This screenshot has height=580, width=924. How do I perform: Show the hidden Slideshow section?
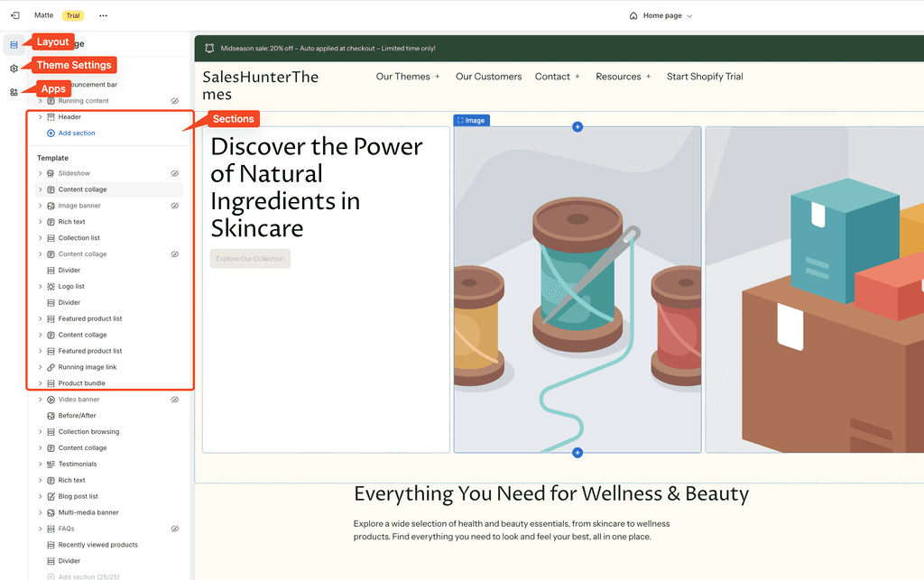tap(175, 174)
